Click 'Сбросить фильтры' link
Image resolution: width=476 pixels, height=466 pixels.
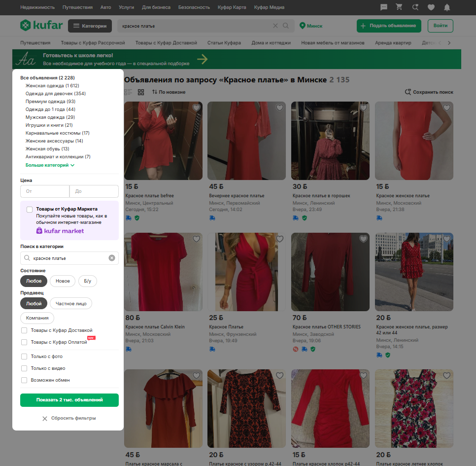69,418
